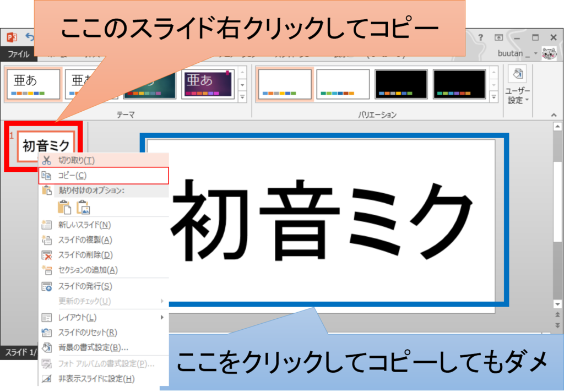Click the PowerPoint application icon
The width and height of the screenshot is (564, 392).
pyautogui.click(x=12, y=37)
